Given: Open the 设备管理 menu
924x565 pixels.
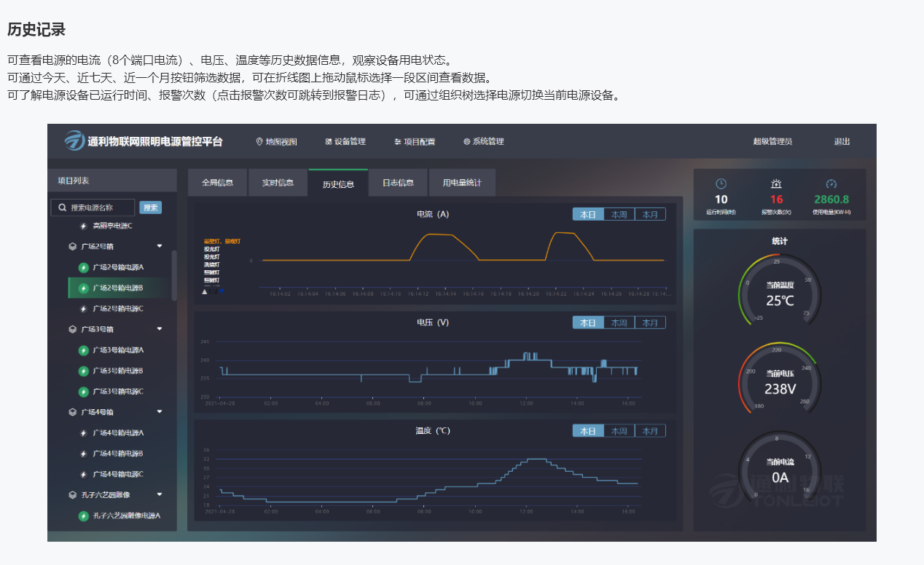Looking at the screenshot, I should pos(345,141).
